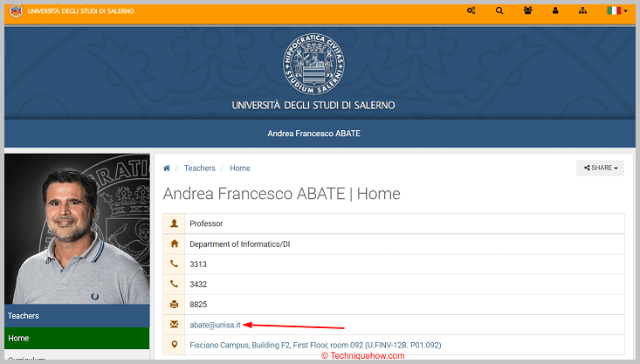Click the Professor role text
This screenshot has height=364, width=640.
[x=206, y=223]
